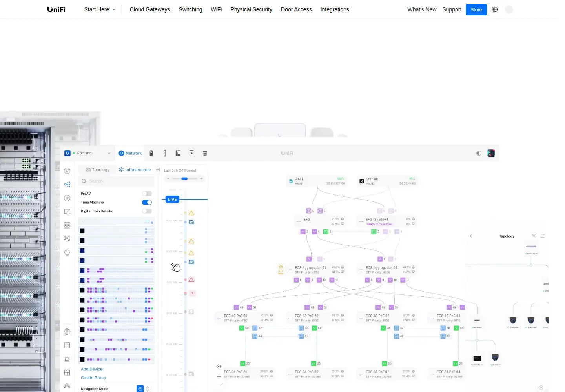
Task: Open the Switching menu
Action: click(190, 9)
